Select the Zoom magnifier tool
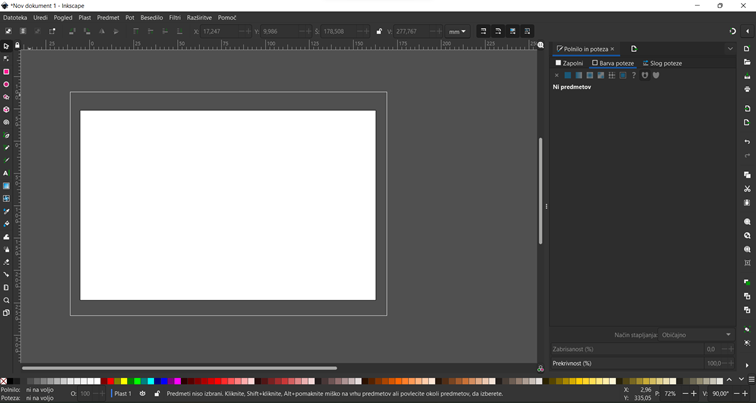 (x=6, y=300)
